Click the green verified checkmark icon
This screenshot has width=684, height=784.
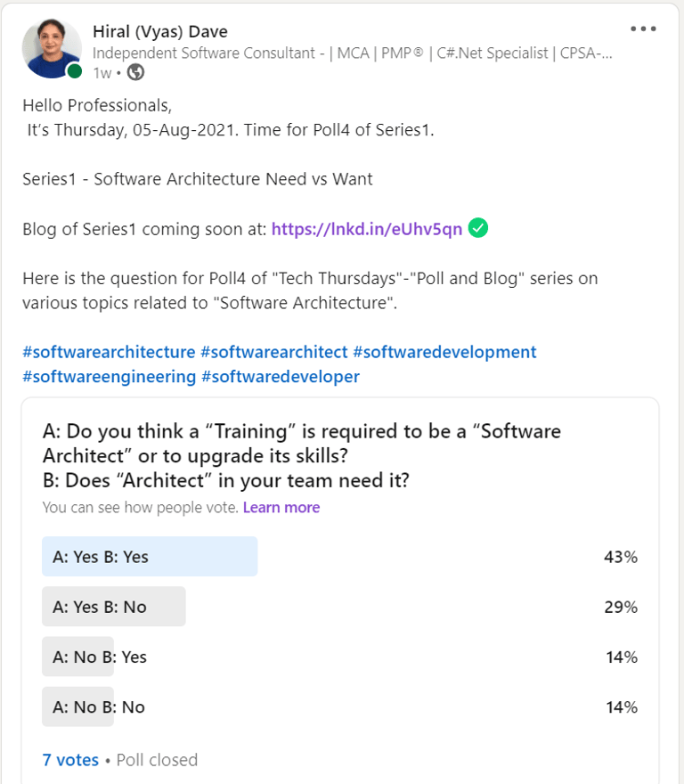[x=478, y=228]
